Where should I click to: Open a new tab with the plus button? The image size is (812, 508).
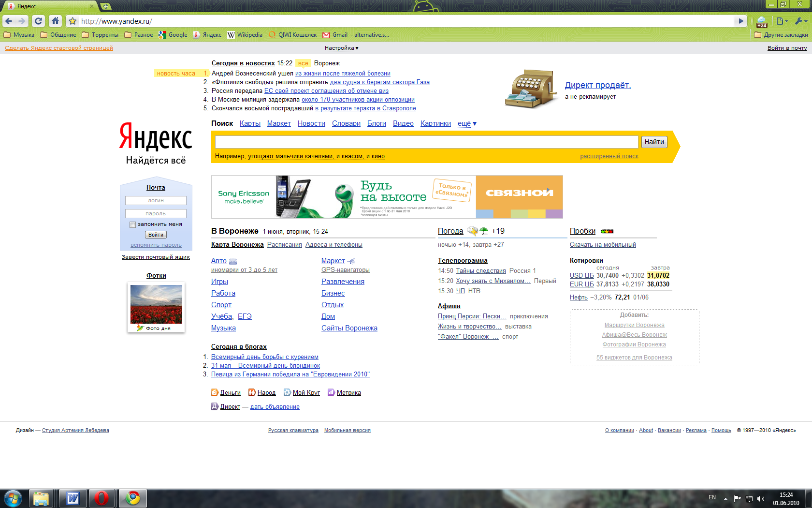point(105,6)
